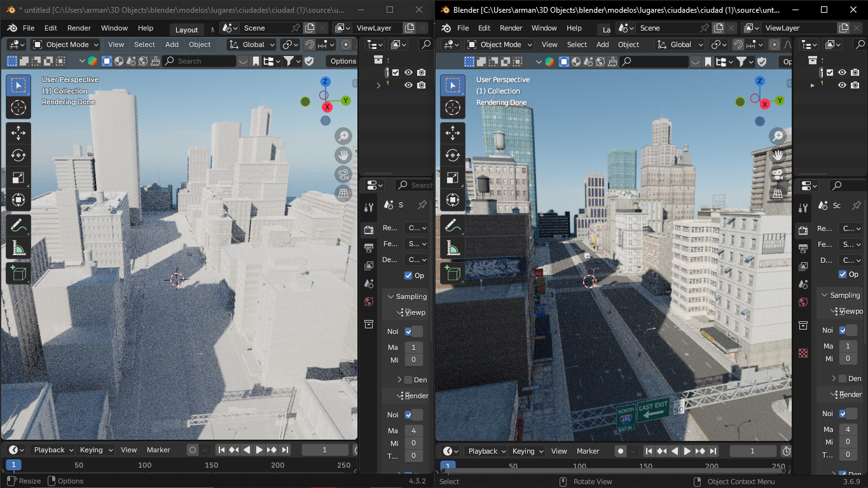
Task: Expand second row arrow in left outliner
Action: (x=379, y=85)
